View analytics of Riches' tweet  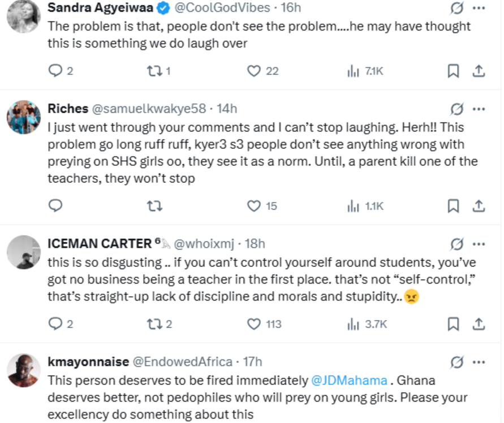tap(354, 206)
